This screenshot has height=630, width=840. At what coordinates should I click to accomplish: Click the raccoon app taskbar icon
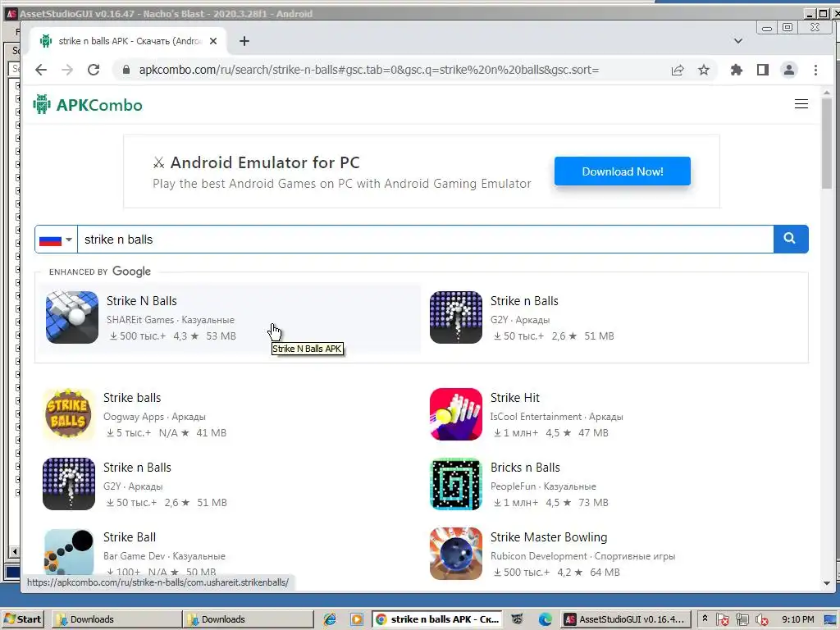pos(517,619)
